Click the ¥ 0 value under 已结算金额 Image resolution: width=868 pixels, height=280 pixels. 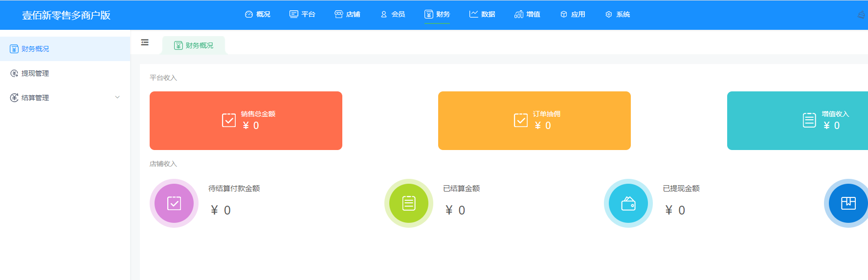pos(455,210)
